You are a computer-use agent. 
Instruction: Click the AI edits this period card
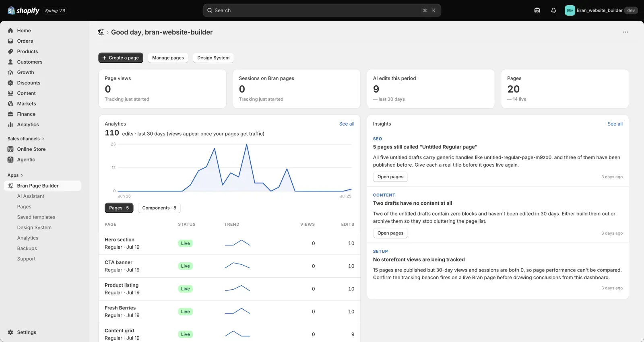point(431,89)
